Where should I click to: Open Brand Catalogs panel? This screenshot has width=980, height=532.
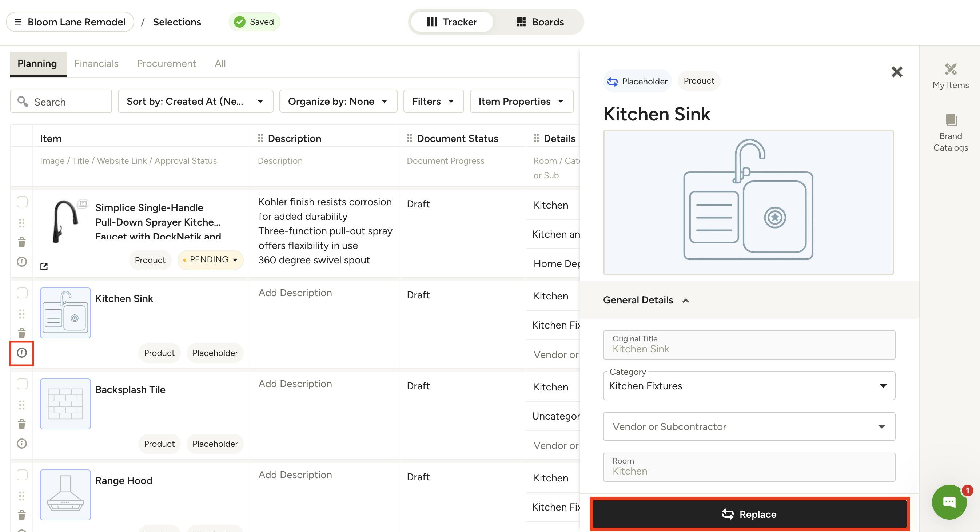click(950, 133)
